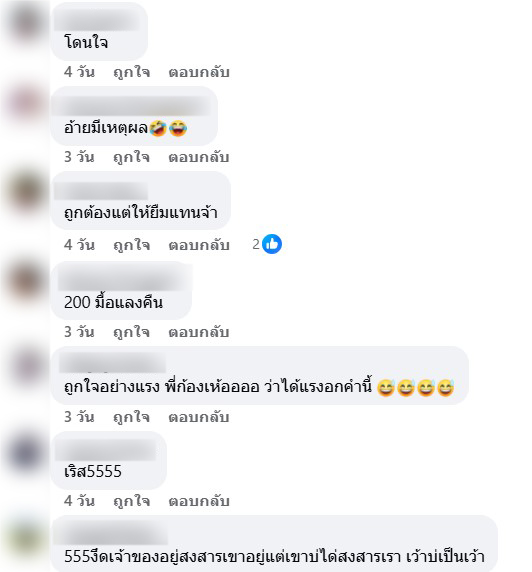532x572 pixels.
Task: Open avatar of the '200 มื้อแลงคืน' commenter
Action: (26, 281)
